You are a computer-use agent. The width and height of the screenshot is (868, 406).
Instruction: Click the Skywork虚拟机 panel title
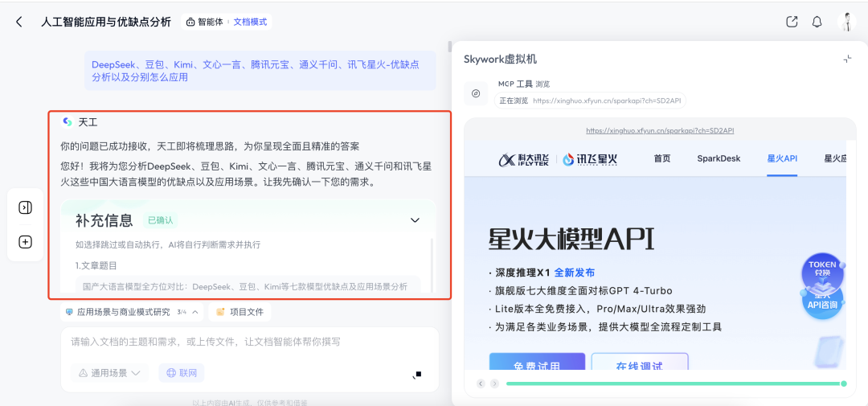point(500,59)
